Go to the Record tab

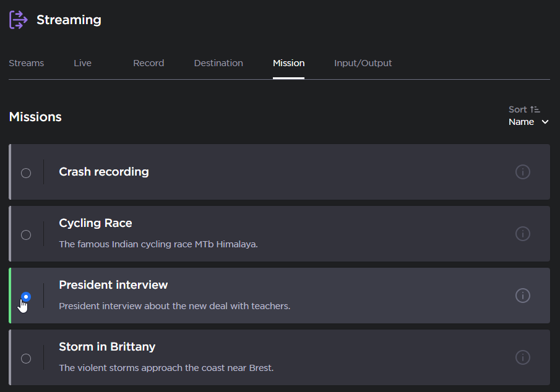pos(149,63)
